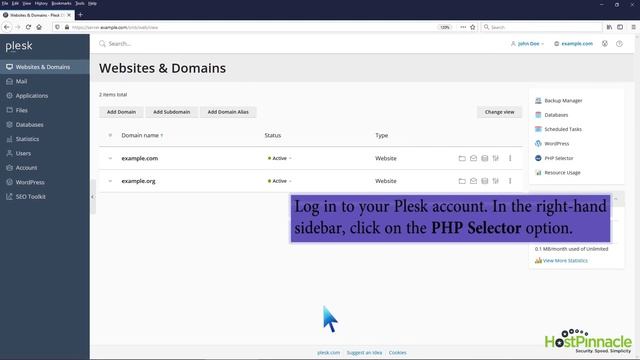Open the mail icon for example.com
The image size is (640, 360).
473,158
